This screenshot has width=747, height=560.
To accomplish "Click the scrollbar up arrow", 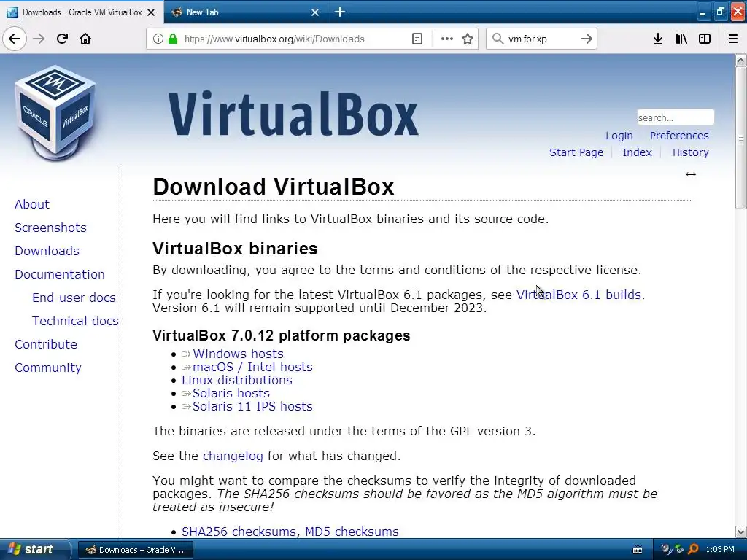I will (x=740, y=60).
